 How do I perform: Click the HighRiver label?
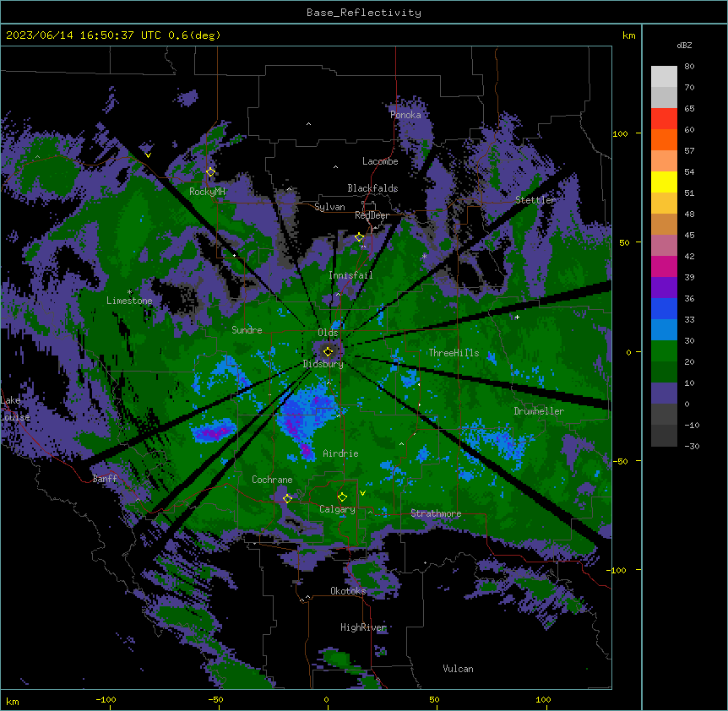pos(363,627)
